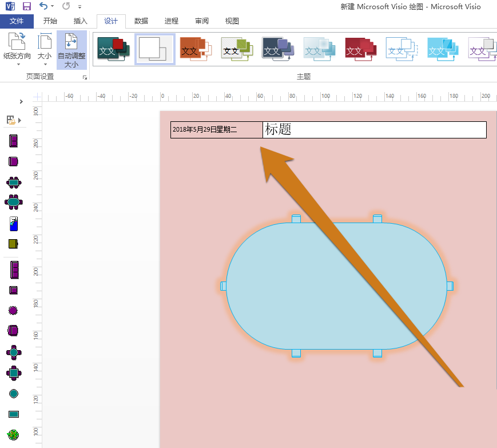Click the Save icon on the Quick Access Toolbar
This screenshot has height=448, width=497.
click(x=26, y=6)
